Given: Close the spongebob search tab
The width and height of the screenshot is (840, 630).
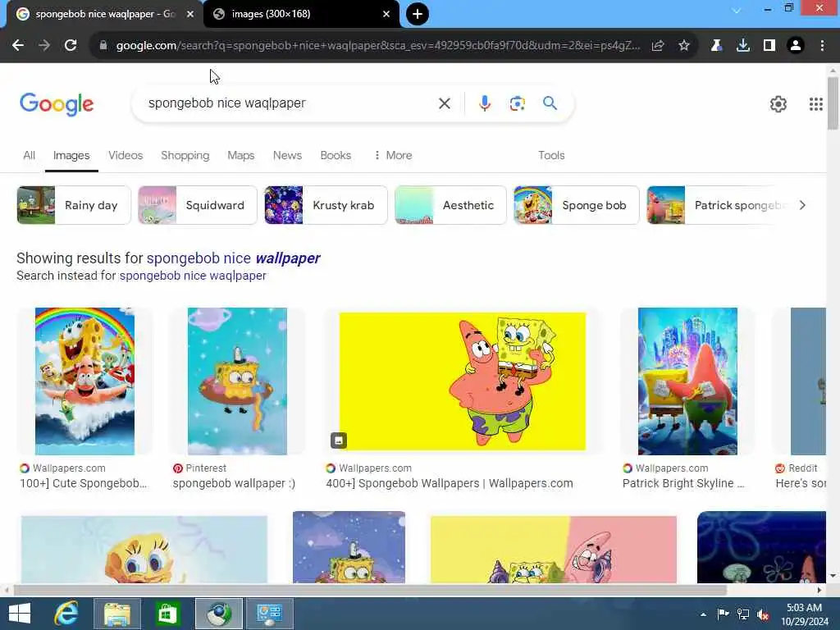Looking at the screenshot, I should pyautogui.click(x=189, y=14).
